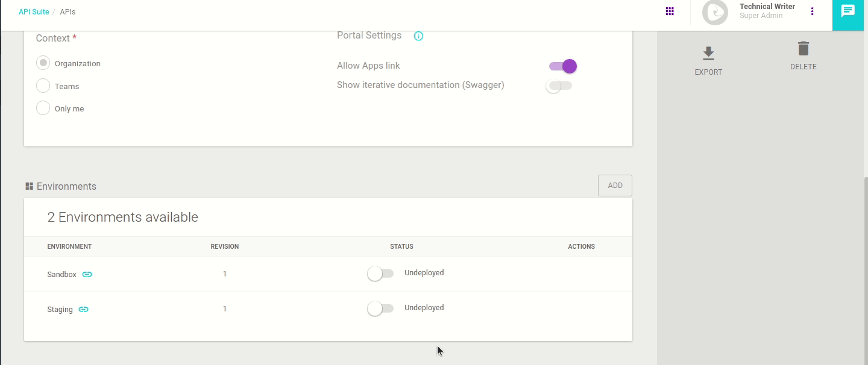Viewport: 868px width, 365px height.
Task: Toggle the Staging deployment status
Action: (380, 308)
